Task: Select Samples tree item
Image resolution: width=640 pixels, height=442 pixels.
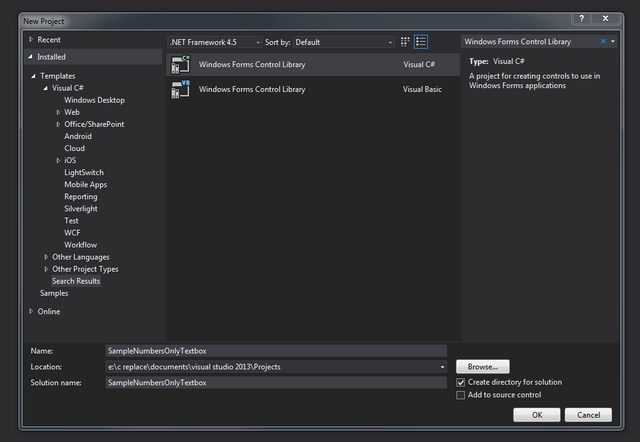Action: [x=54, y=293]
